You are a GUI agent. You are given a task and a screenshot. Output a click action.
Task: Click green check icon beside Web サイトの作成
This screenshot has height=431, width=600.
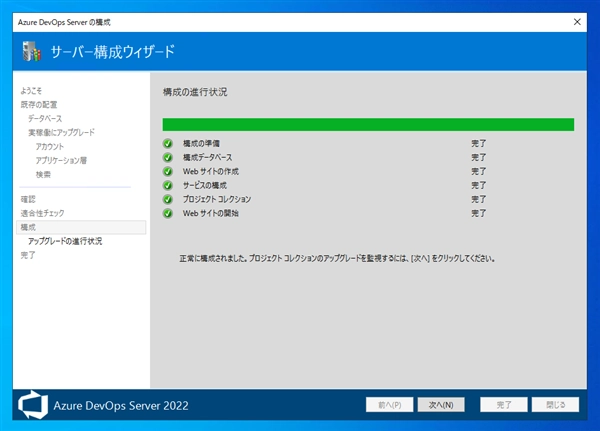168,171
